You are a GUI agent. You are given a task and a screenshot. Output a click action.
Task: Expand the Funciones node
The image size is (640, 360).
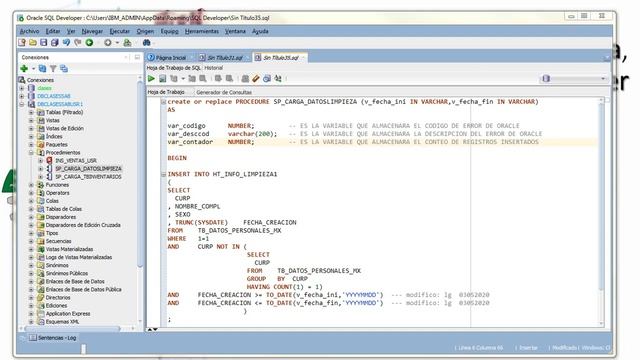[x=31, y=185]
